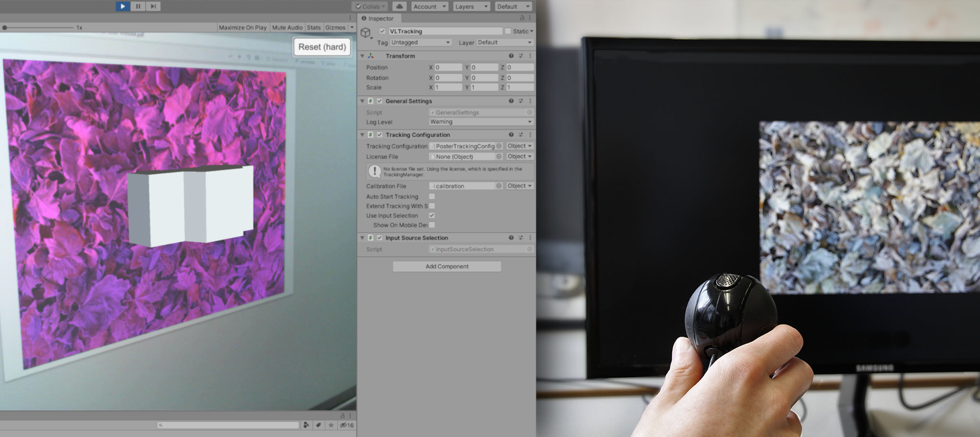Collapse the Tracking Configuration component

[362, 135]
